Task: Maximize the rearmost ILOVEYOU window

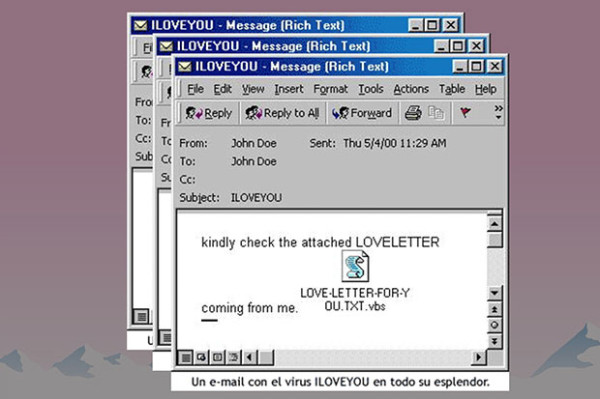Action: tap(432, 25)
